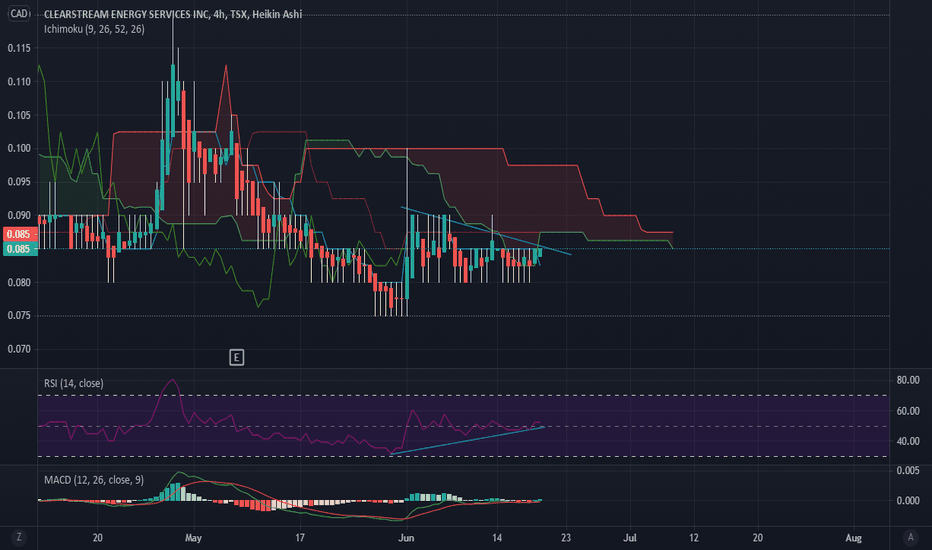
Task: Click the RSI 40.00 scale value
Action: pos(908,441)
